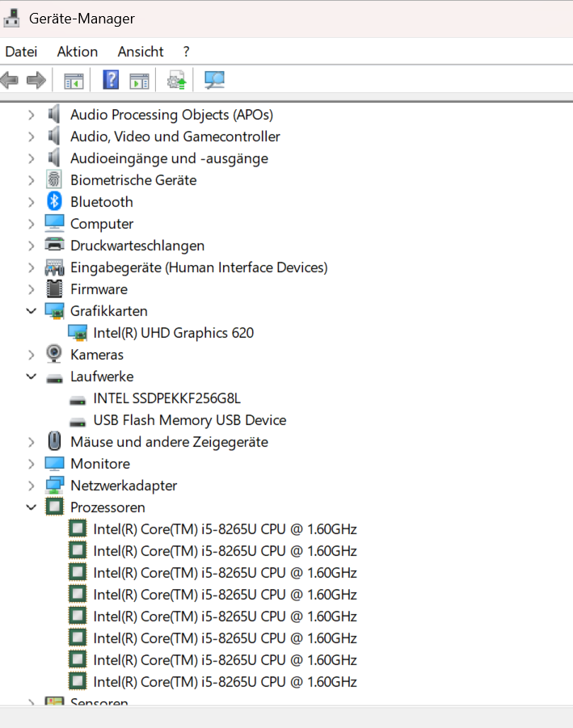Select Intel(R) UHD Graphics 620
This screenshot has height=728, width=573.
click(174, 333)
